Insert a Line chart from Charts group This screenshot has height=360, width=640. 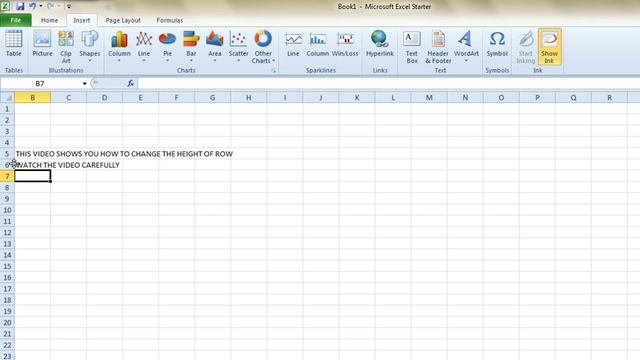tap(144, 47)
